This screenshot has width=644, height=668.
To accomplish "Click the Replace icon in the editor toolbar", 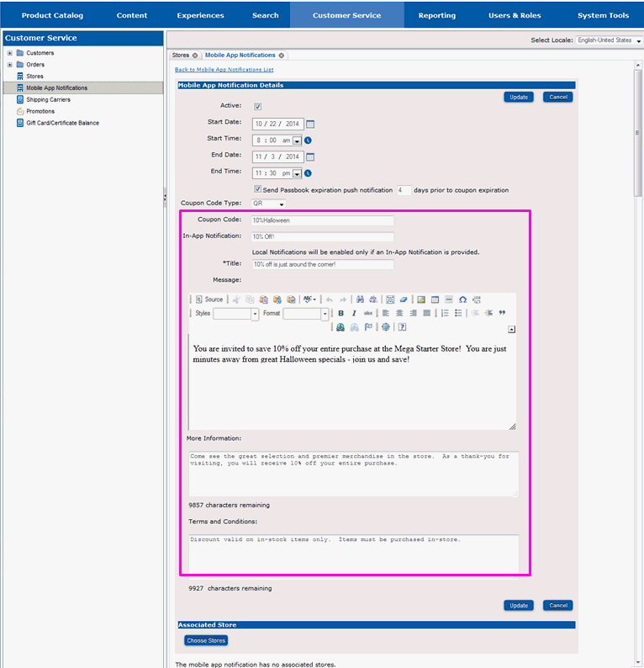I will coord(373,300).
